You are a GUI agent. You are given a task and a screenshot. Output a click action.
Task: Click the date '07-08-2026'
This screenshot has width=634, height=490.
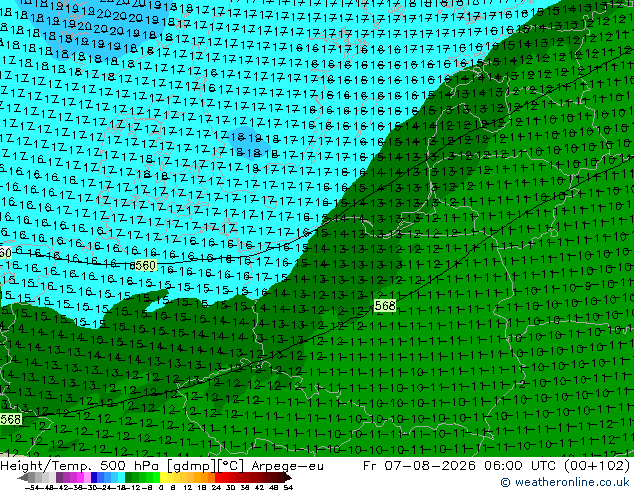pyautogui.click(x=429, y=466)
